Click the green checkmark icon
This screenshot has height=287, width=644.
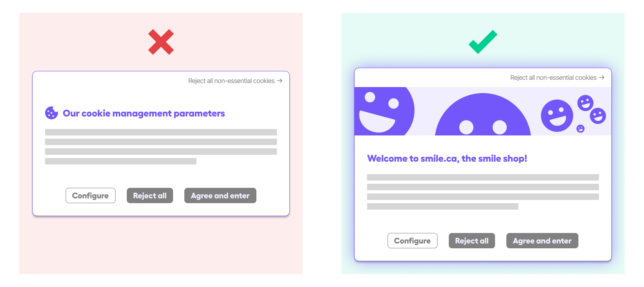point(483,42)
